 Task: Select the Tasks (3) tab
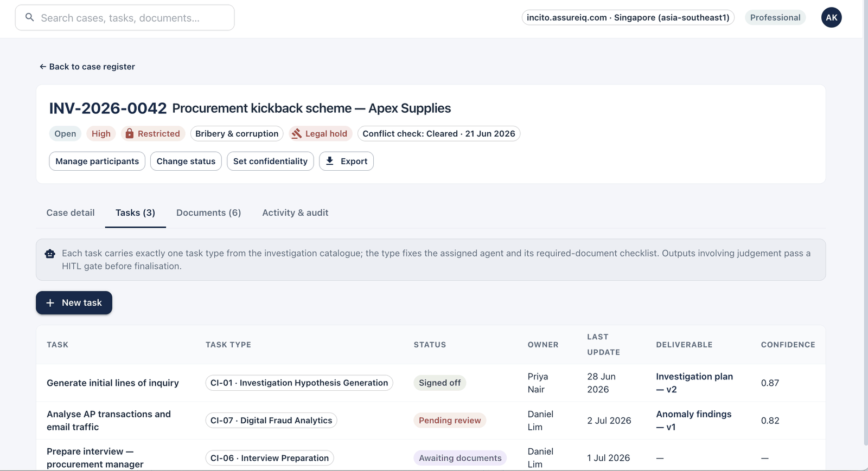135,212
